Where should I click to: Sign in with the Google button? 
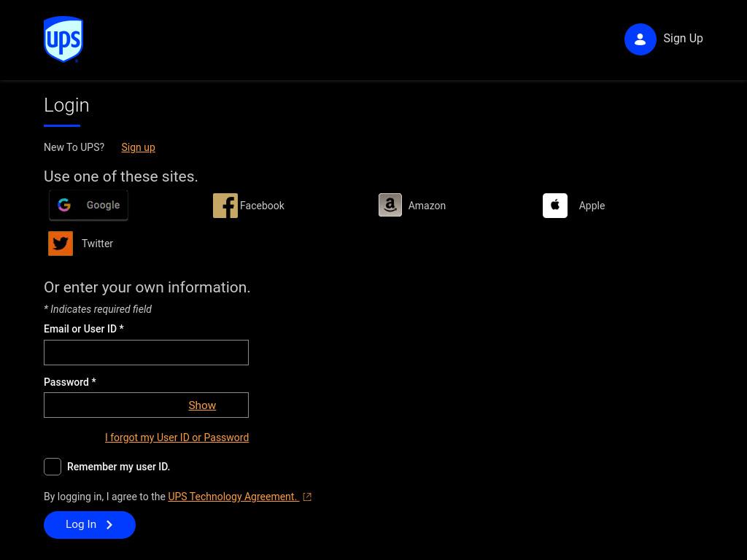click(88, 205)
